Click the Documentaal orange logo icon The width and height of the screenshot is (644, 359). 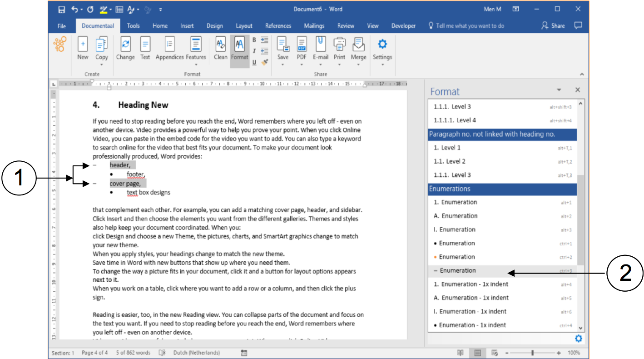[60, 44]
